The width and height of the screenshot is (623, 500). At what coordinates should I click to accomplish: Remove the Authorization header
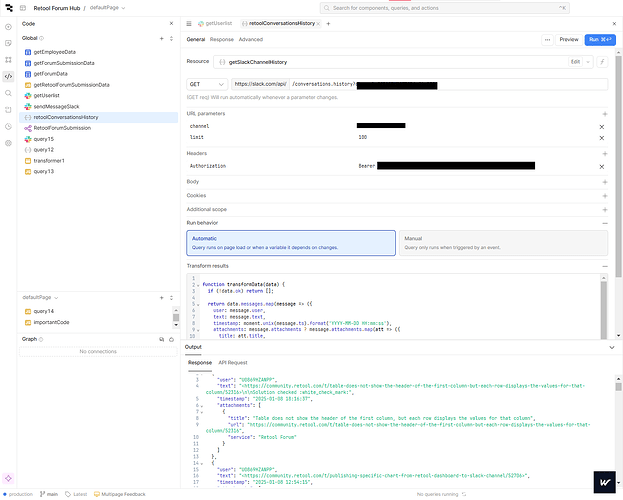pyautogui.click(x=602, y=167)
